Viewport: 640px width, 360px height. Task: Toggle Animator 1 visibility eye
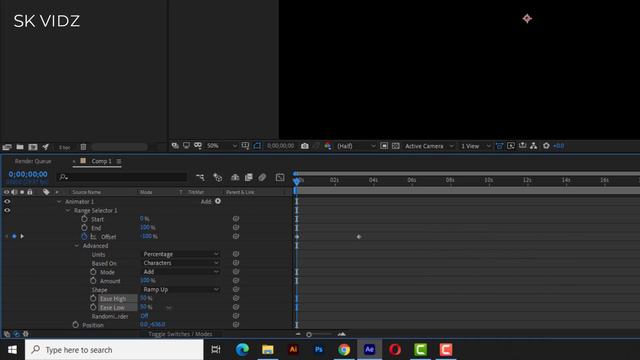7,201
